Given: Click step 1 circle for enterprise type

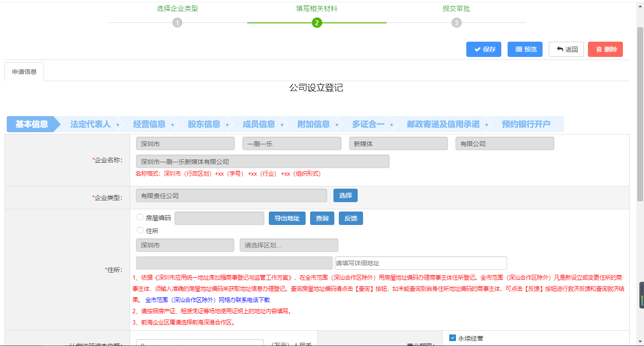Looking at the screenshot, I should pos(177,23).
